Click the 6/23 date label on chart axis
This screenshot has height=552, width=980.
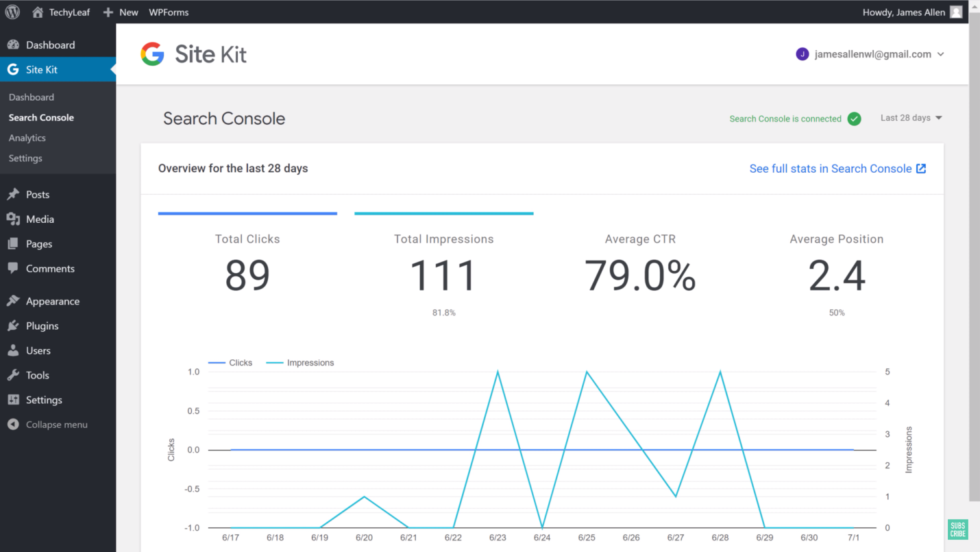click(x=498, y=538)
